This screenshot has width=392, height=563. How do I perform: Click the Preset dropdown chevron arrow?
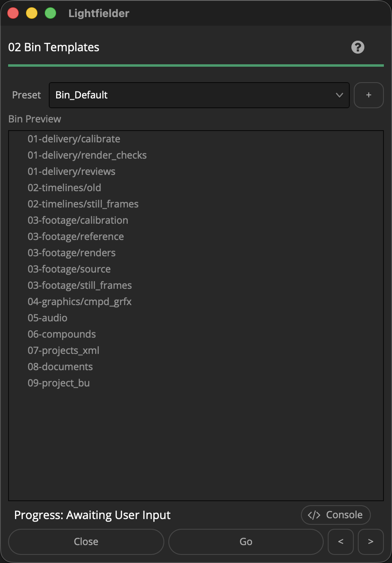(x=340, y=95)
